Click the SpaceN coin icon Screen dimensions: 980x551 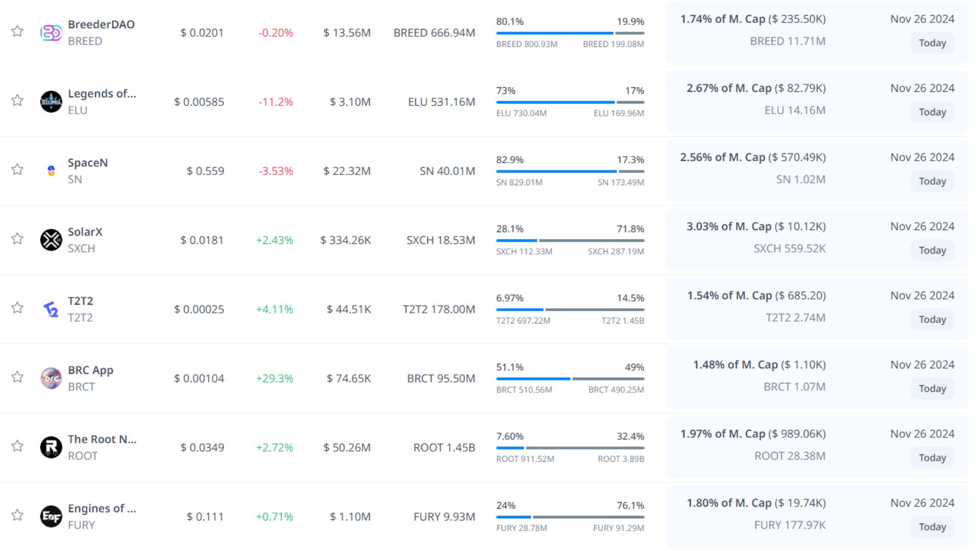51,171
